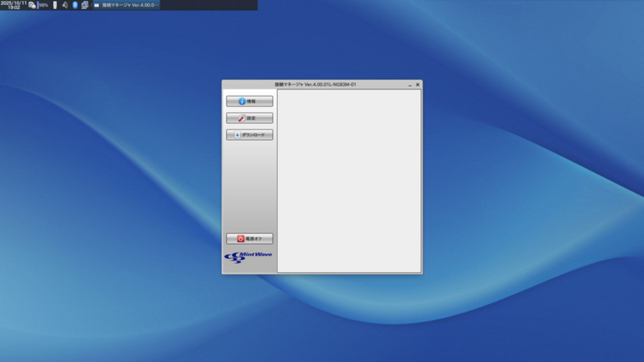Viewport: 644px width, 362px height.
Task: Click the networked computers tray icon
Action: 85,5
